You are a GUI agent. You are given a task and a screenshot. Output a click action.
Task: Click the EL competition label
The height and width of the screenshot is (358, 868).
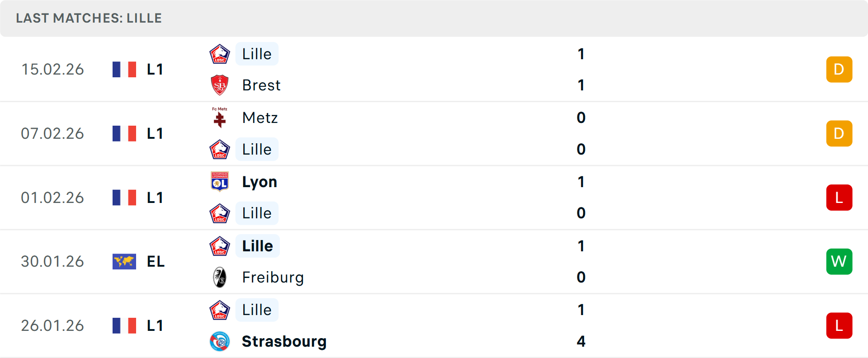pyautogui.click(x=156, y=261)
